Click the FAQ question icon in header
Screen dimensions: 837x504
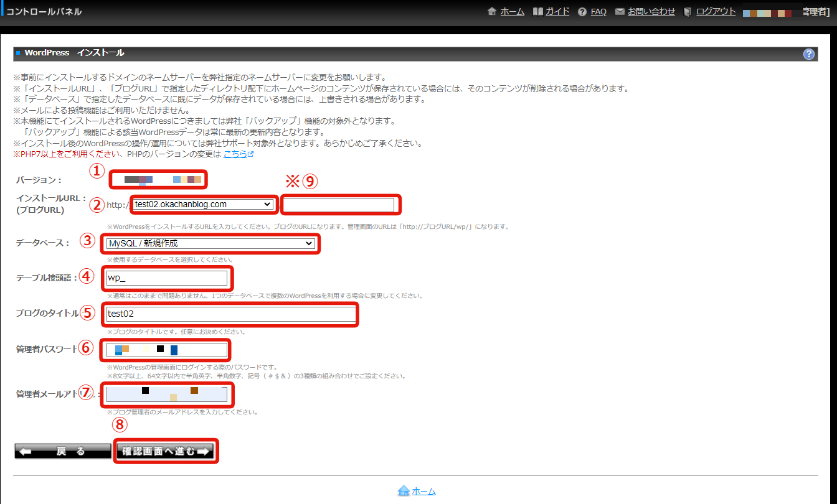point(582,12)
